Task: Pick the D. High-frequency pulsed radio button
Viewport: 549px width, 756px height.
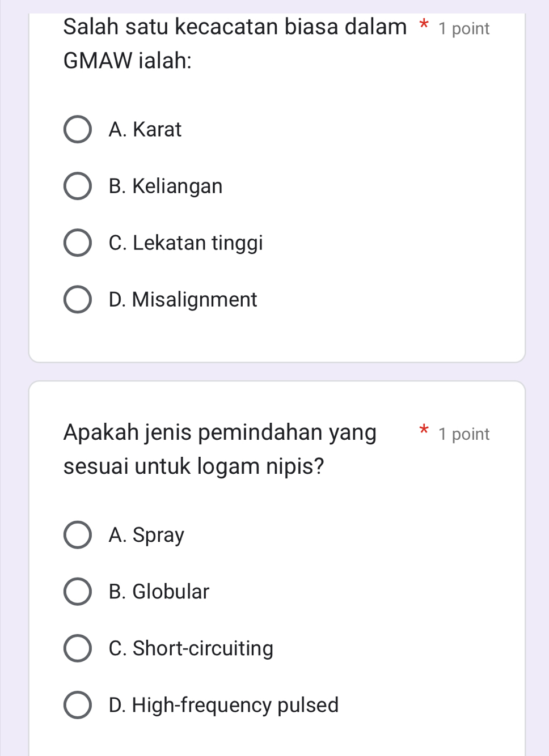Action: coord(77,705)
